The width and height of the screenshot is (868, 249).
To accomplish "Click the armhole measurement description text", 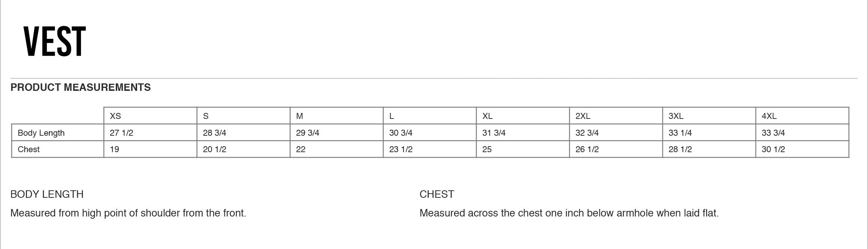I will (x=569, y=213).
